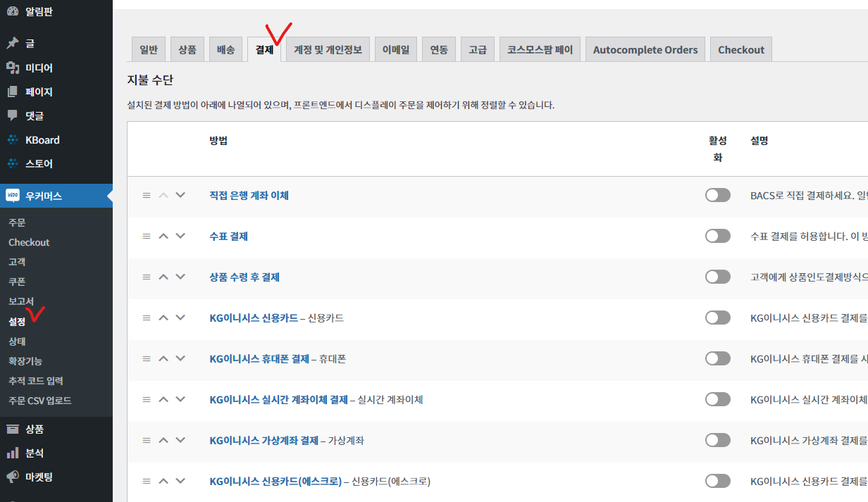Viewport: 868px width, 502px height.
Task: Enable 수표 결제 toggle
Action: (718, 236)
